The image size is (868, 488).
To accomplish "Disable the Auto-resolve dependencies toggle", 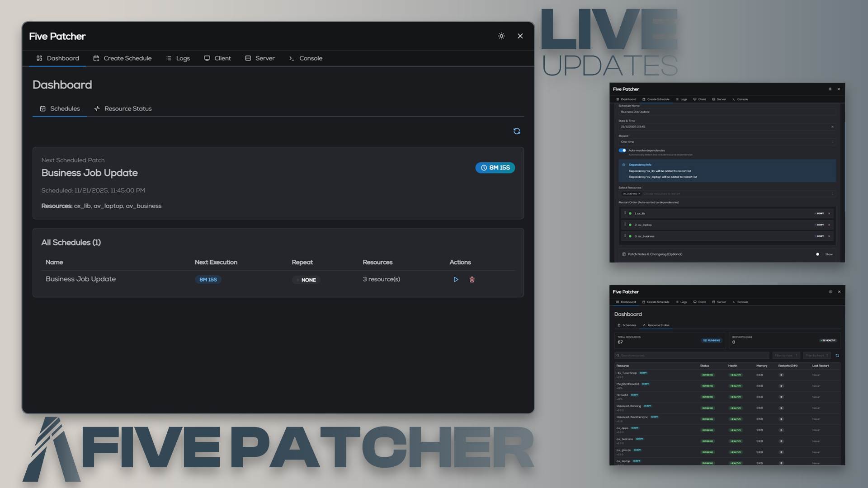I will click(x=622, y=150).
